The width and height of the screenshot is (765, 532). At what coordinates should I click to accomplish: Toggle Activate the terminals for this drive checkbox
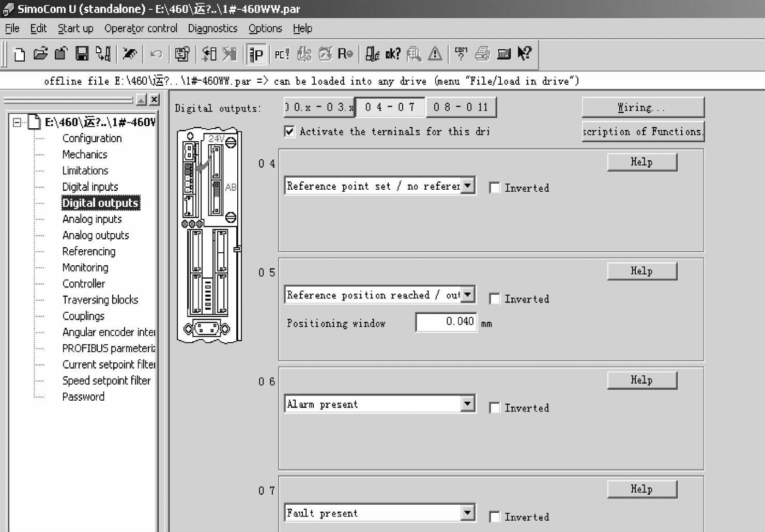point(289,131)
